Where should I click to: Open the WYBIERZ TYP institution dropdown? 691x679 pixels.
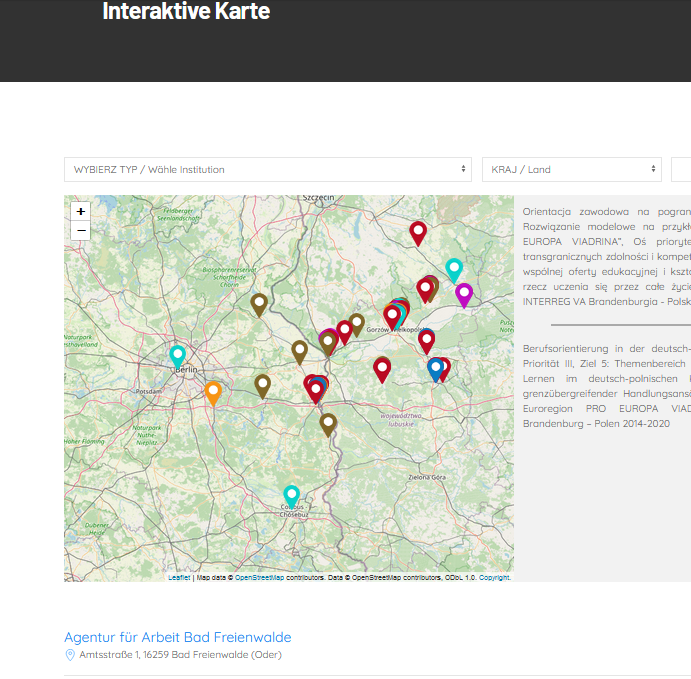267,170
